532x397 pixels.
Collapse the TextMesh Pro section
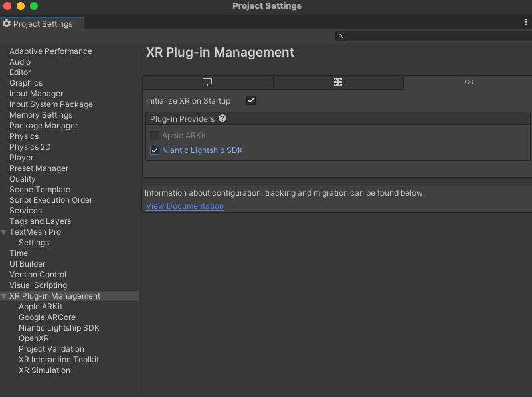tap(4, 232)
